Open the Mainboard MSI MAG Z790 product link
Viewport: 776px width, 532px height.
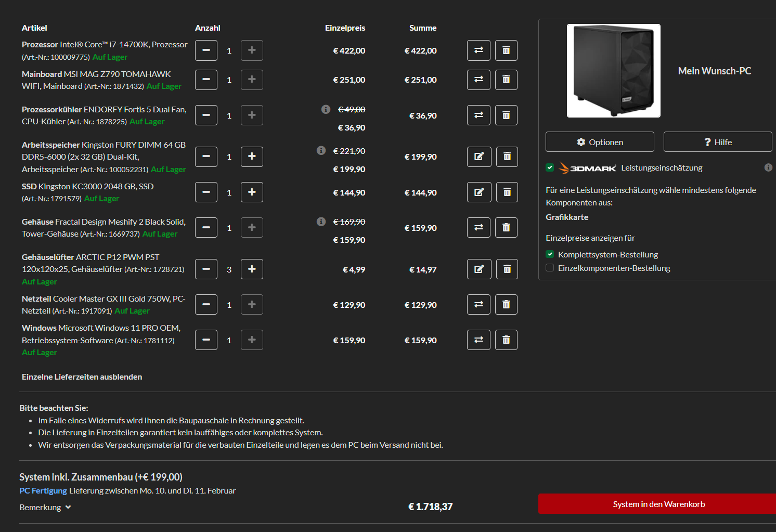coord(101,80)
